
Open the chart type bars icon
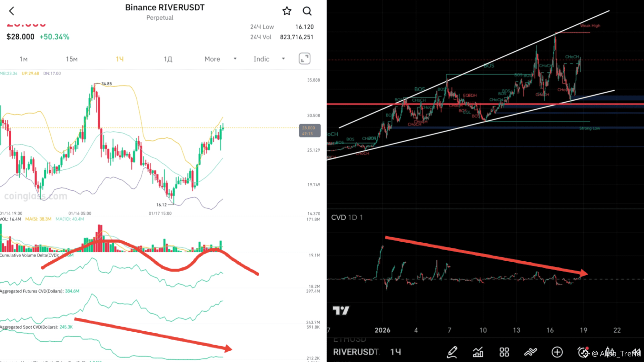478,352
